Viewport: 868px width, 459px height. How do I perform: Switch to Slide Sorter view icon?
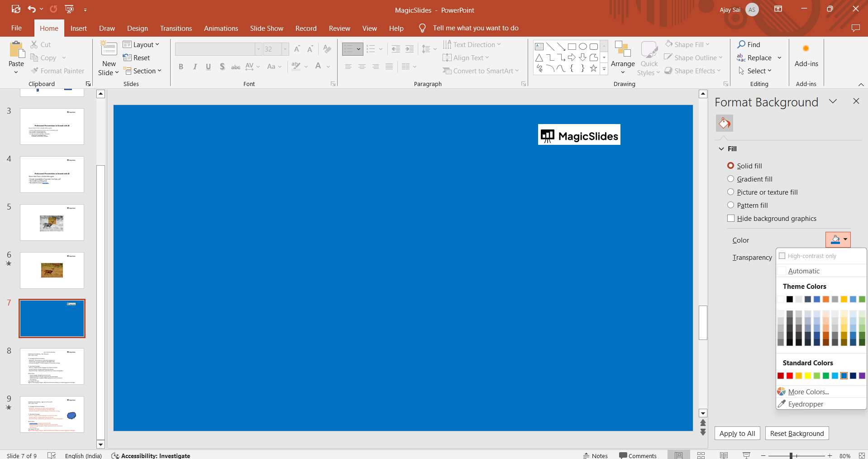point(701,455)
